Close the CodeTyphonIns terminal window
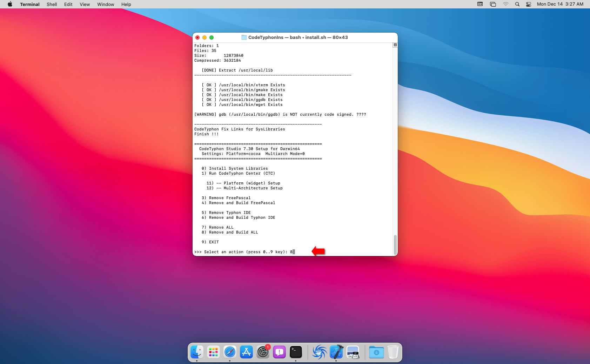 tap(197, 38)
